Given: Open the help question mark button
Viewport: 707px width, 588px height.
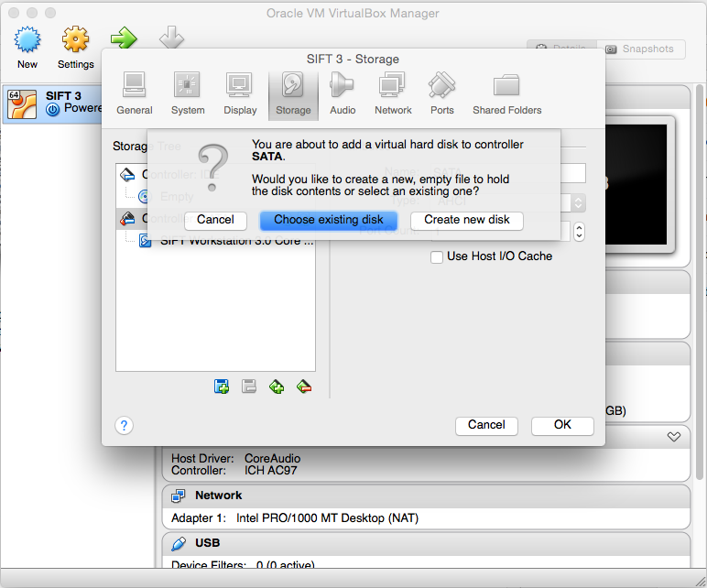Looking at the screenshot, I should (124, 425).
